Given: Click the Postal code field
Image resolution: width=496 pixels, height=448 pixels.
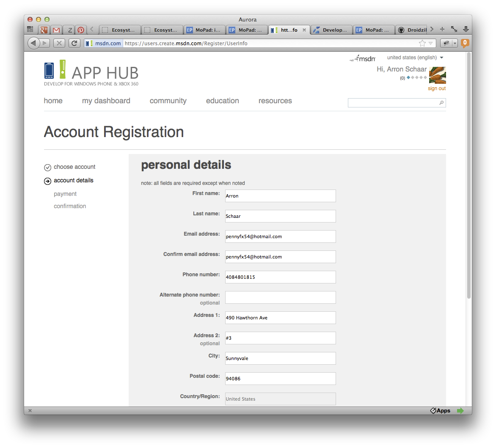Looking at the screenshot, I should [280, 379].
